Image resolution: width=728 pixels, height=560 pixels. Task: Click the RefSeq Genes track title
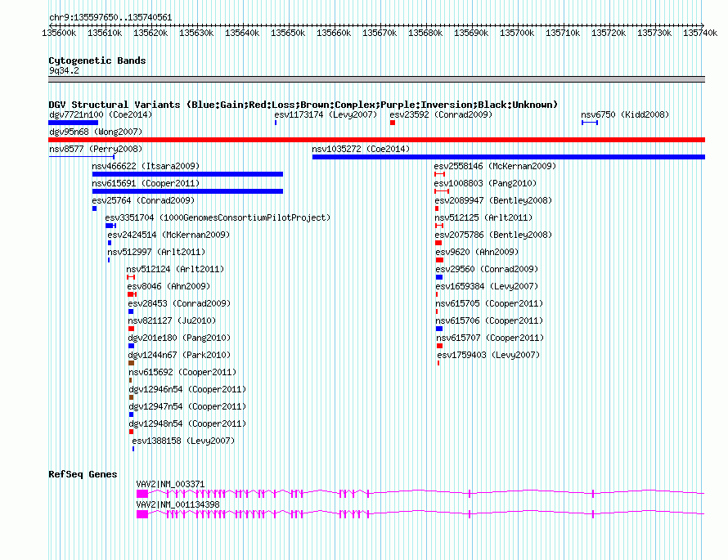click(x=83, y=474)
